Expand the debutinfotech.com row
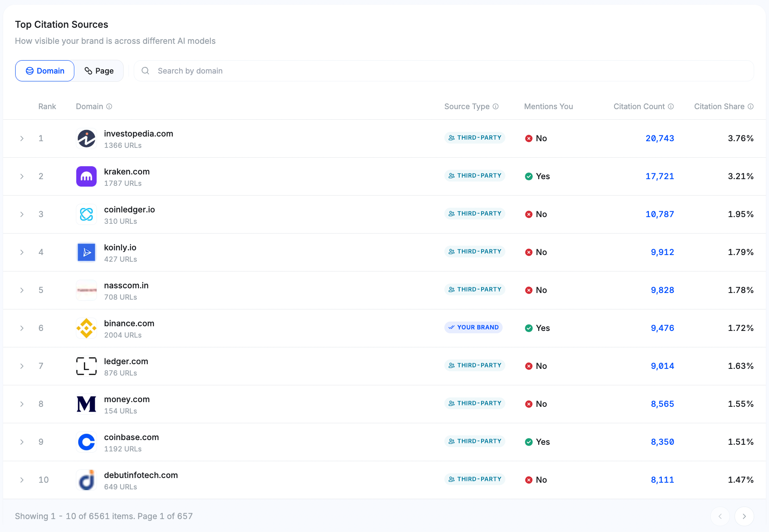 (x=22, y=480)
